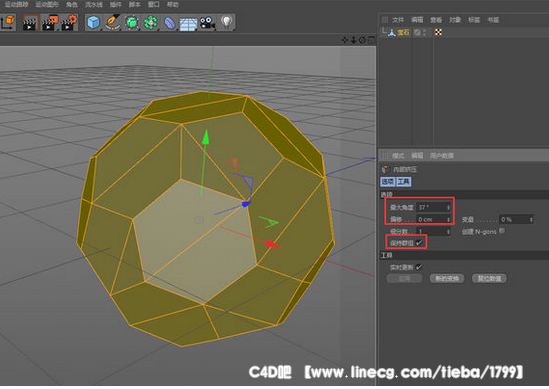
Task: Open Edit Render Settings gear clapperboard
Action: pos(69,23)
